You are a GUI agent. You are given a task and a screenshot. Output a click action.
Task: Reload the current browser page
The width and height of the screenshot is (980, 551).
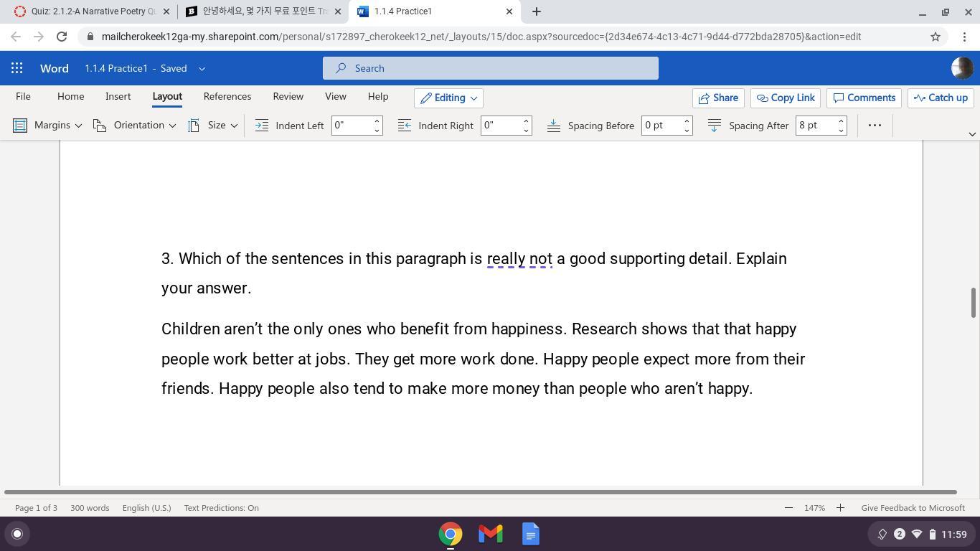(62, 37)
